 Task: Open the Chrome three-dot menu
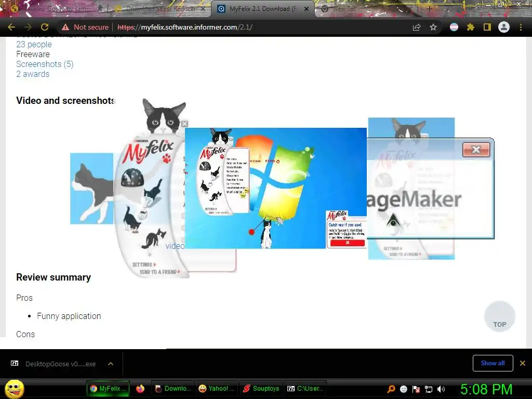point(521,27)
